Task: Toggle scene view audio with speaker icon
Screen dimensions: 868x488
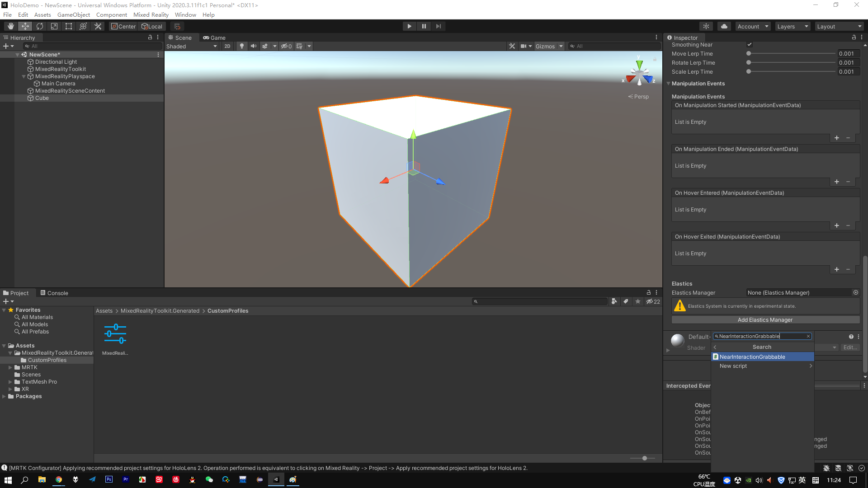Action: tap(253, 46)
